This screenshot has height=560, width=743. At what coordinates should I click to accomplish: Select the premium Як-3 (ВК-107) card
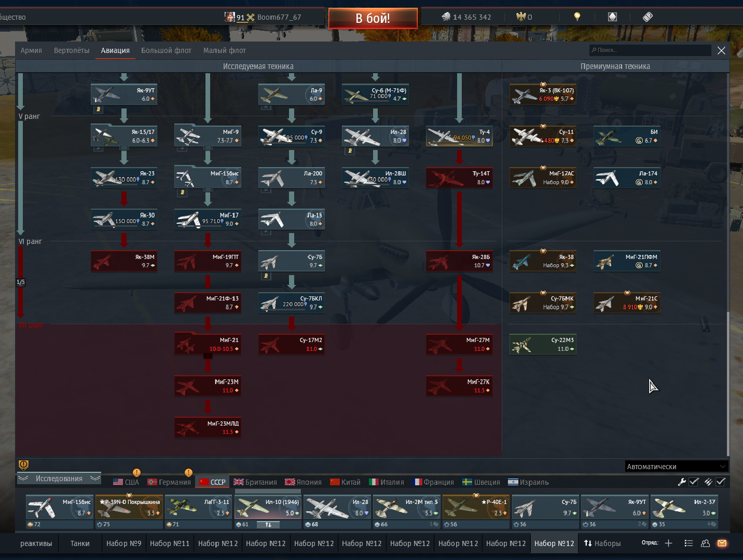point(543,94)
